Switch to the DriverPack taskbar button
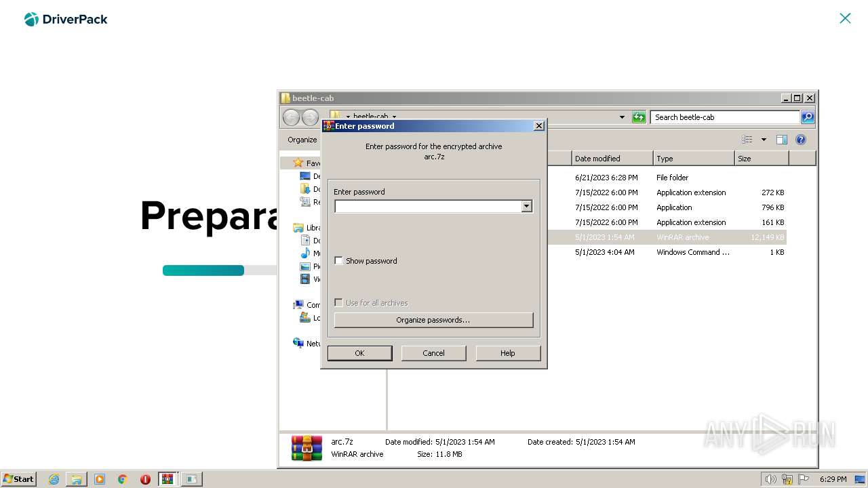This screenshot has height=488, width=868. (191, 479)
